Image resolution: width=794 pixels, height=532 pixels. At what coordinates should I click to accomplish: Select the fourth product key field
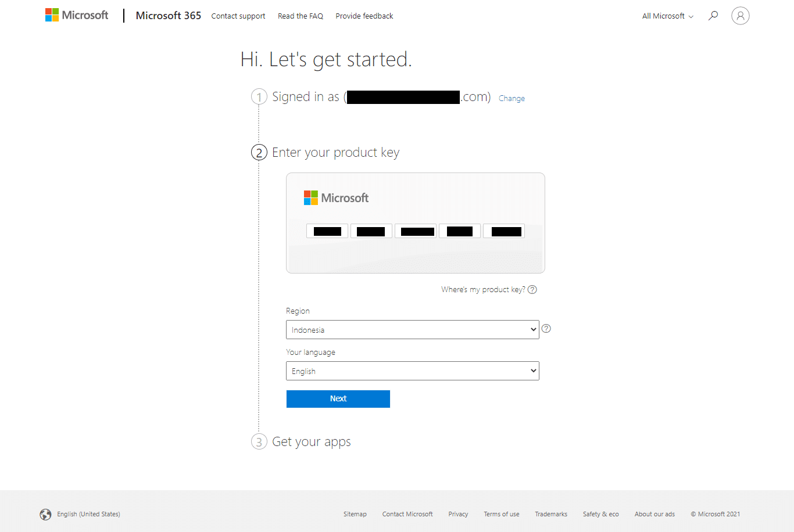[460, 231]
